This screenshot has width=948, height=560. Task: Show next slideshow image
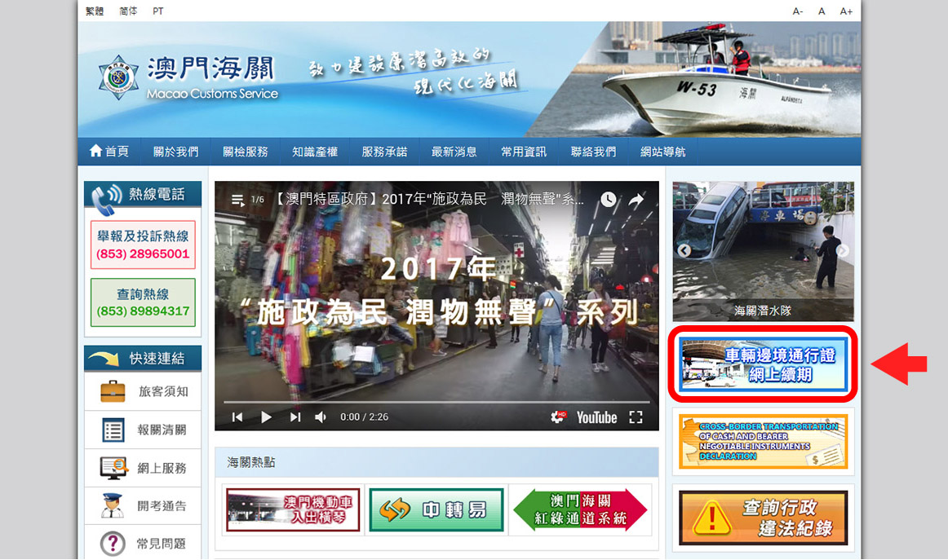tap(842, 251)
